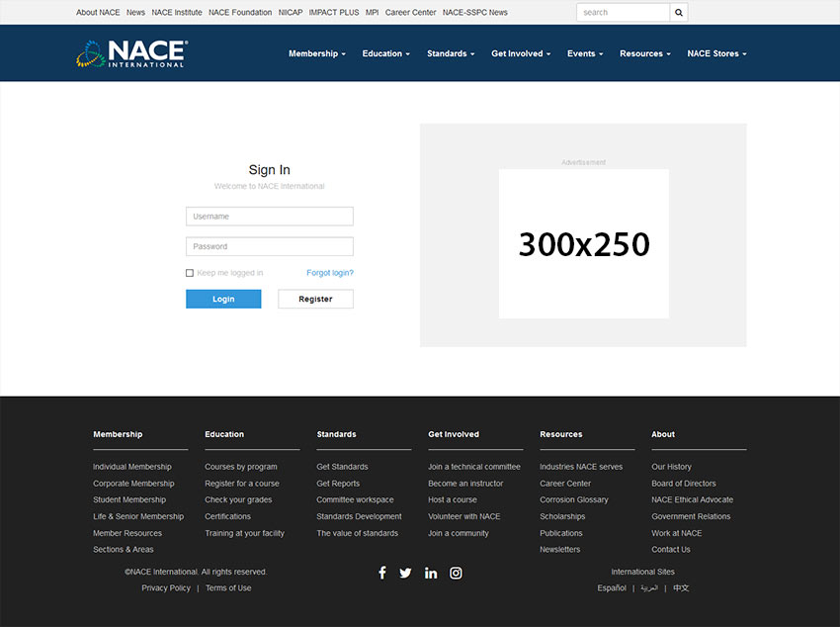Open News in top bar

click(135, 12)
